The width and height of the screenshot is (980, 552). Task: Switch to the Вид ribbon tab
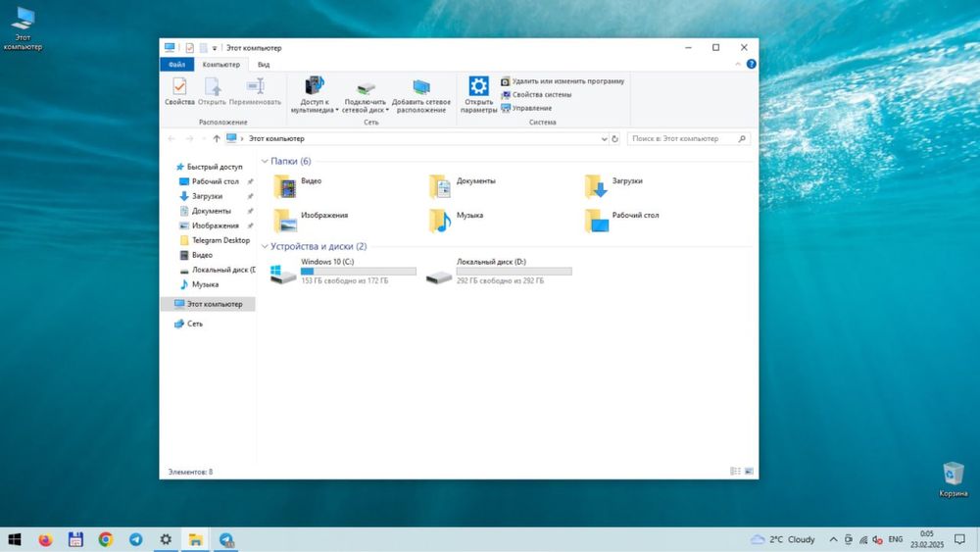[x=264, y=65]
